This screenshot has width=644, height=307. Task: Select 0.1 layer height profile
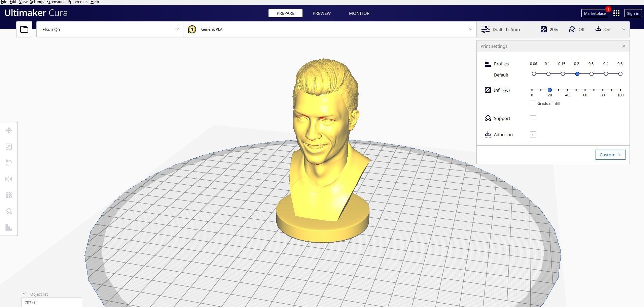(x=548, y=74)
